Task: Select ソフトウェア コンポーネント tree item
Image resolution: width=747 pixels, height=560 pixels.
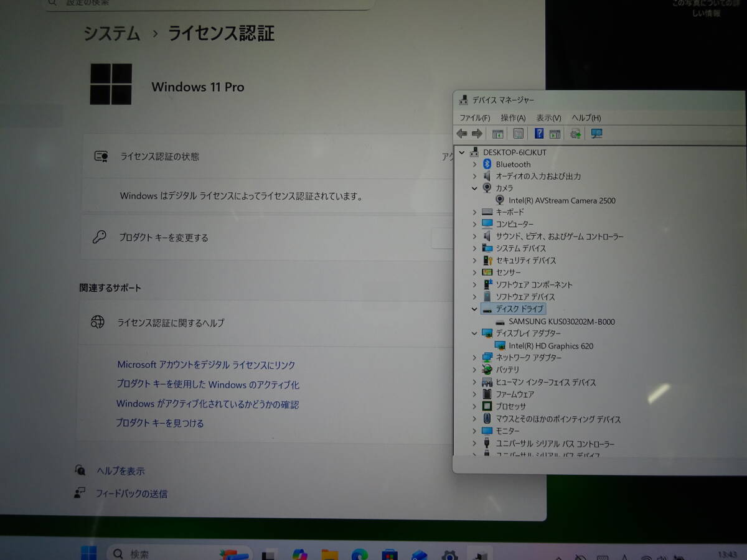Action: (x=534, y=284)
